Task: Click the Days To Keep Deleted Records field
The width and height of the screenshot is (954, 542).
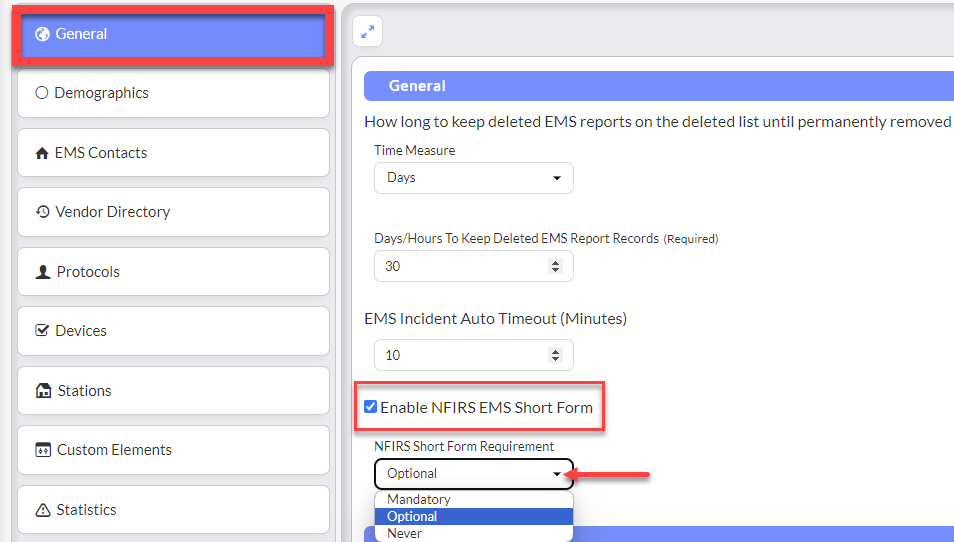Action: (473, 266)
